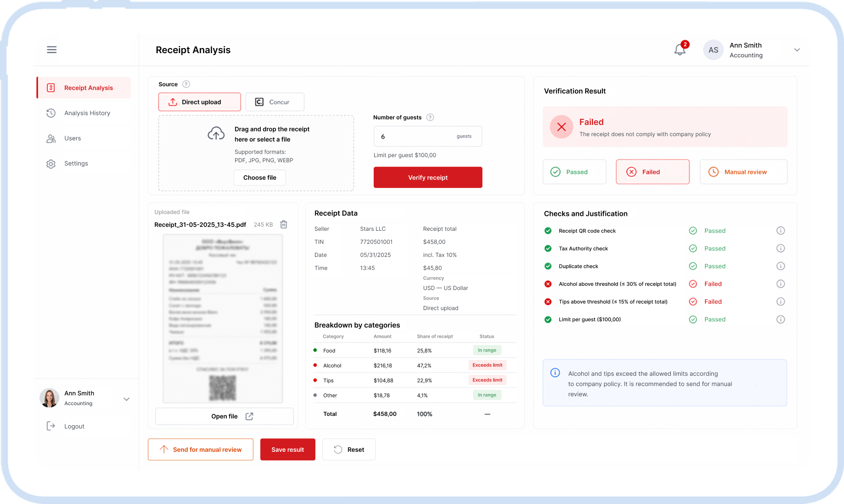Image resolution: width=844 pixels, height=504 pixels.
Task: Click the Receipt_31-05-2025_13-45.pdf filename
Action: pyautogui.click(x=200, y=225)
